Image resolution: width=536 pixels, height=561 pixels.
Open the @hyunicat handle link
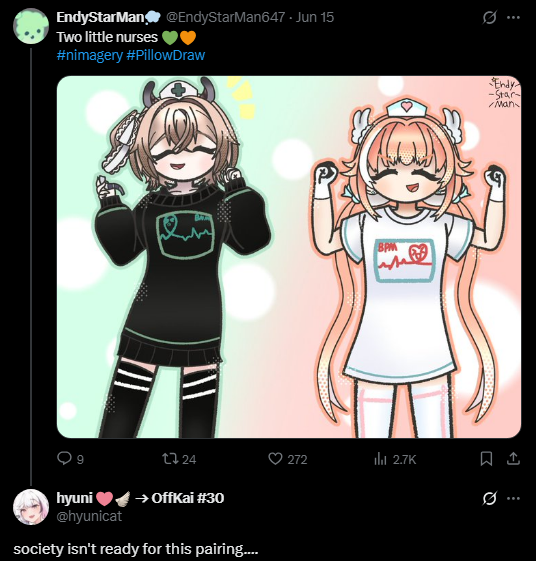click(89, 516)
